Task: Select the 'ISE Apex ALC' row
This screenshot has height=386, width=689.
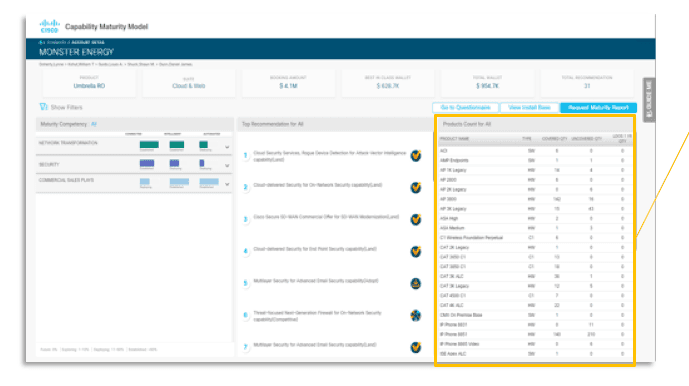Action: 535,354
